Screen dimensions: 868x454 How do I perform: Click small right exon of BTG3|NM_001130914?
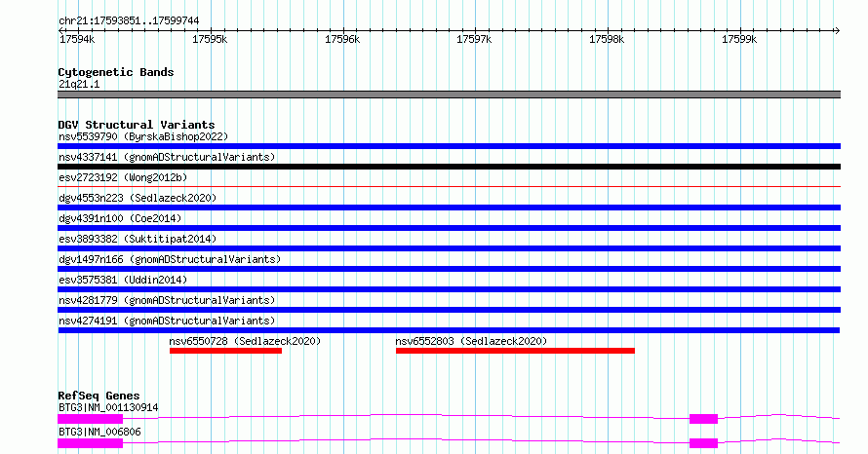click(x=703, y=419)
